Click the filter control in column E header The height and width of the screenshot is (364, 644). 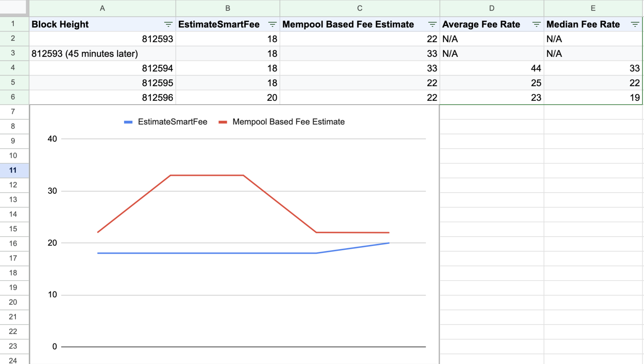click(x=635, y=24)
